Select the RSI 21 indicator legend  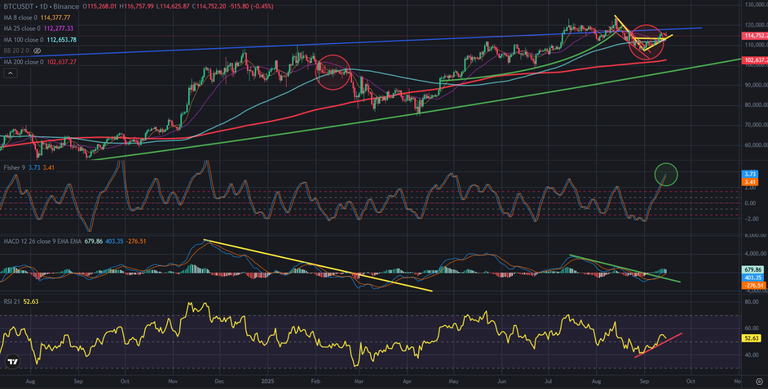click(x=21, y=302)
